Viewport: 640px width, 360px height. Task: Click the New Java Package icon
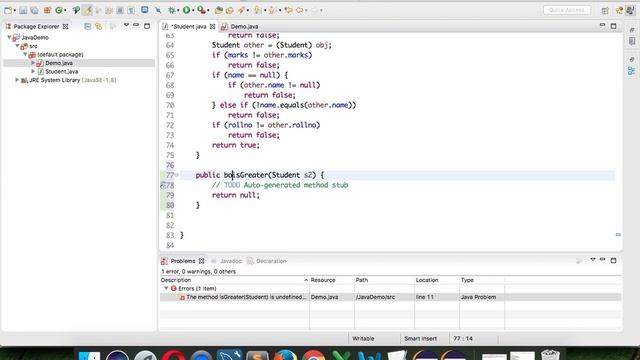[x=47, y=10]
